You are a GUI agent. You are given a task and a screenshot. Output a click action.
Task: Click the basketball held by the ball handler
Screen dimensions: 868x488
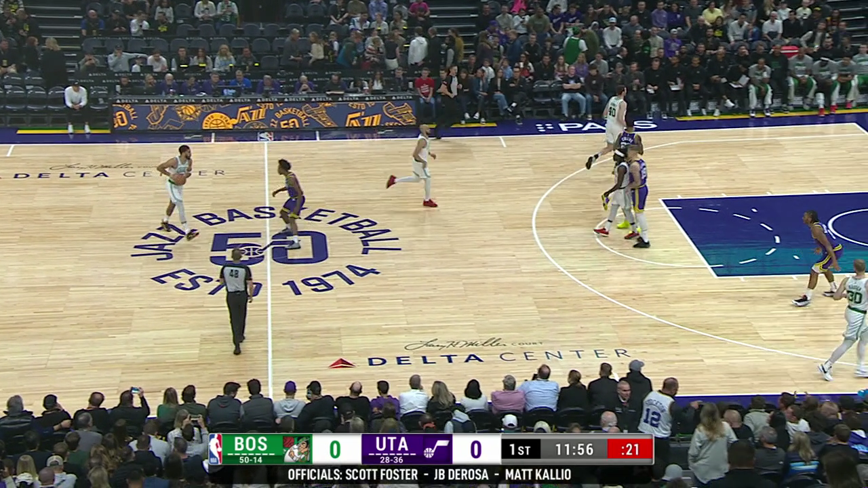178,179
